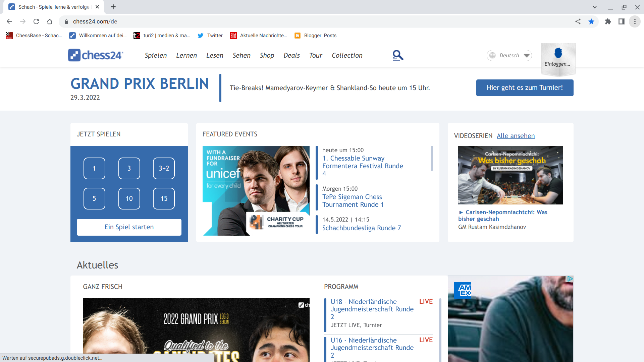
Task: Select the 3 minute time control
Action: pos(129,168)
